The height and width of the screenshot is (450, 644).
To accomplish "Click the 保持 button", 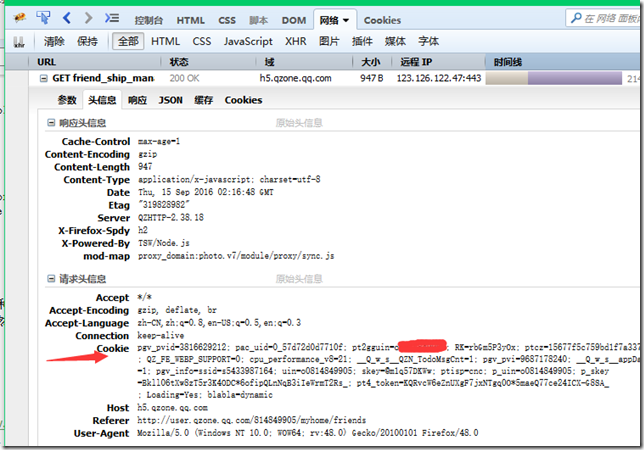I will coord(87,41).
